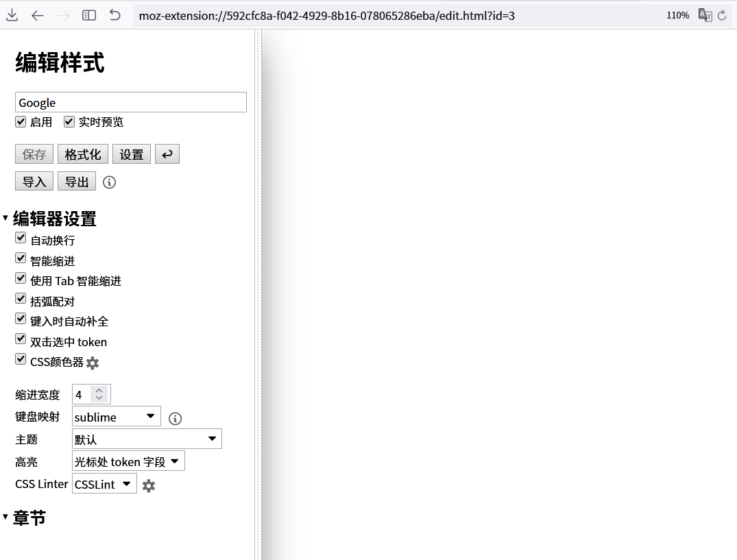This screenshot has width=737, height=560.
Task: Click the downloads icon in the browser toolbar
Action: tap(12, 16)
